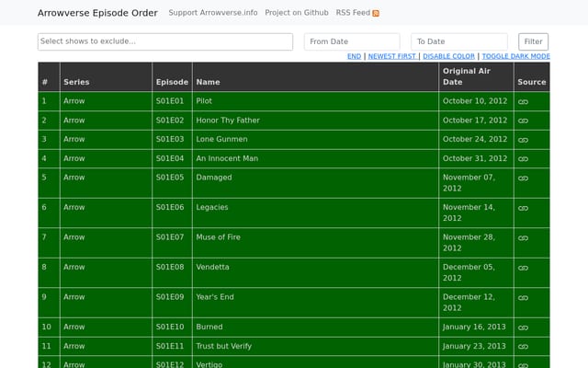Open the source link for Year's End
Screen dimensions: 588x368
coord(523,298)
